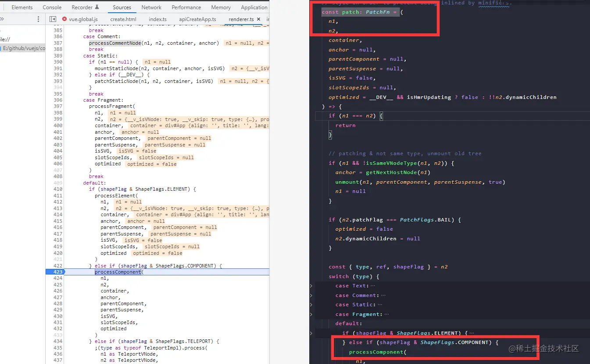This screenshot has width=590, height=364.
Task: Click inline value 'isSVG = false' on line 404
Action: 137,151
